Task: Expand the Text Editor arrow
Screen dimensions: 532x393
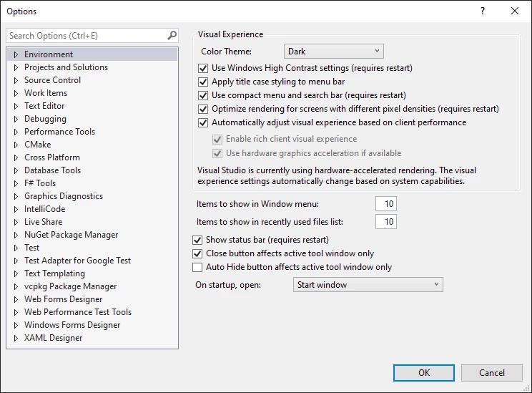Action: (16, 106)
